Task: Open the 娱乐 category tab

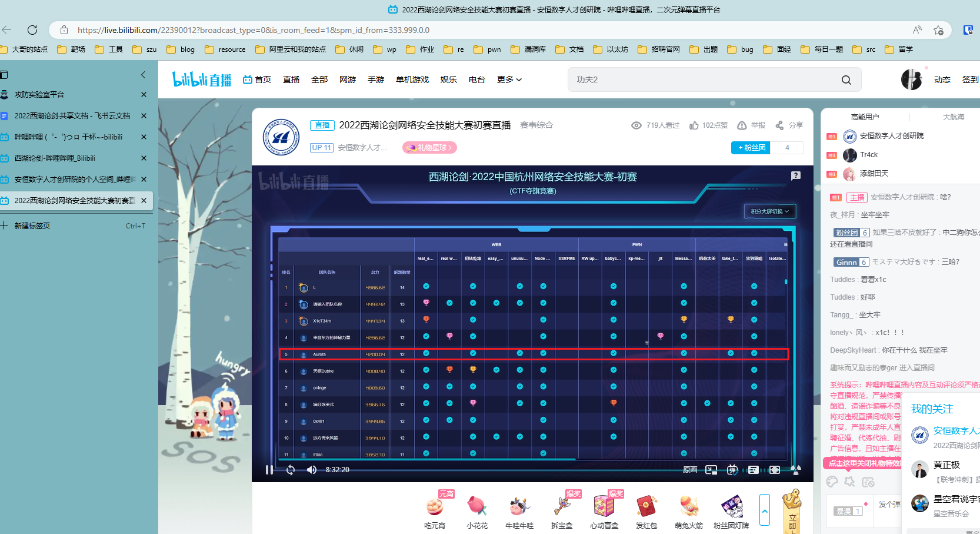Action: click(x=449, y=79)
